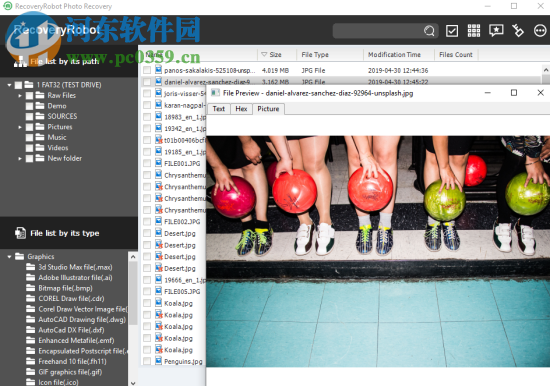This screenshot has height=386, width=550.
Task: Click the Size column sort arrow
Action: tap(264, 54)
